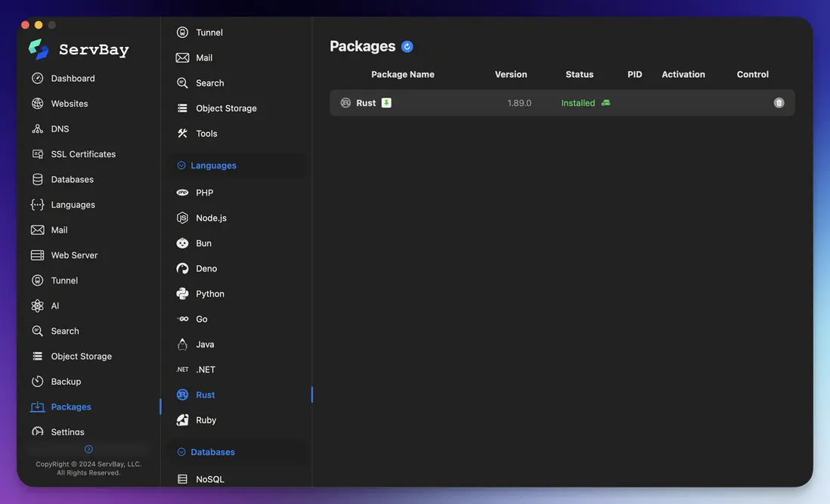The height and width of the screenshot is (504, 830).
Task: Click the green download badge next to Rust
Action: [x=386, y=103]
